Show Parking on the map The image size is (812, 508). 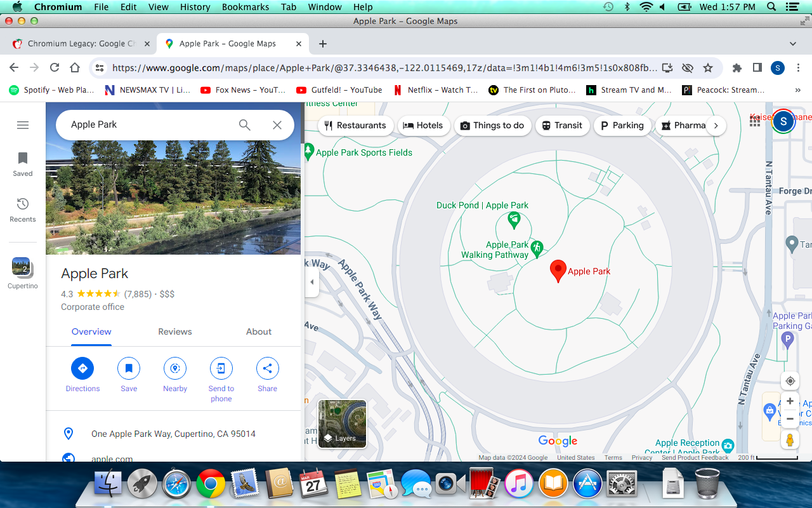click(x=622, y=125)
